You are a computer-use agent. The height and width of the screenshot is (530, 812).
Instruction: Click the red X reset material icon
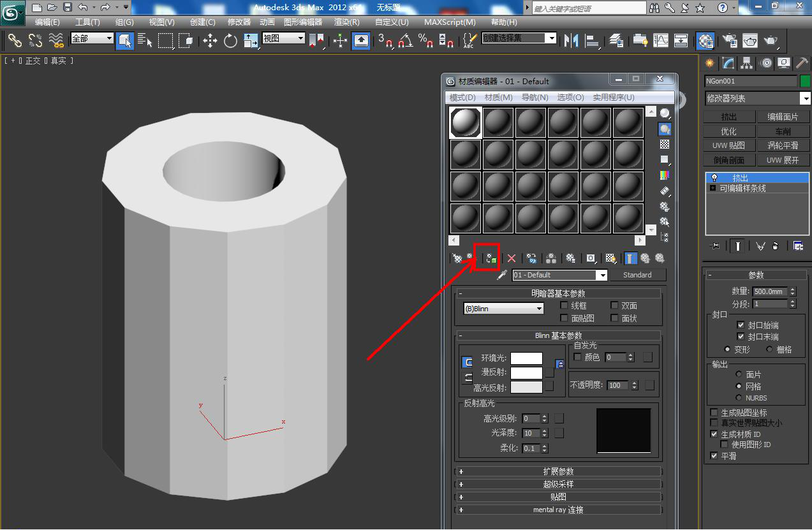coord(511,258)
